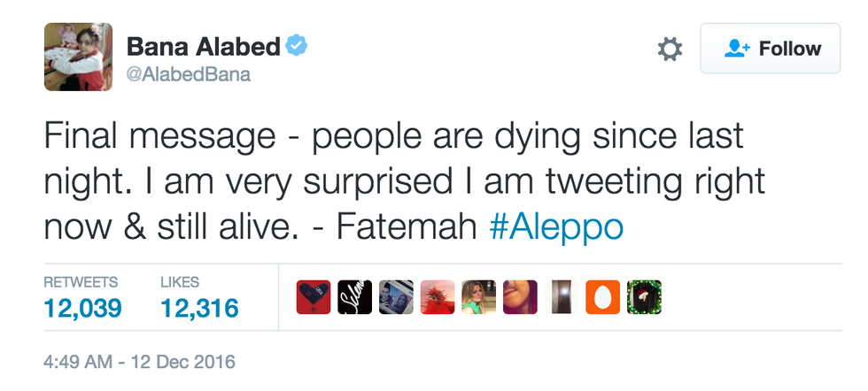The width and height of the screenshot is (868, 391).
Task: Click the @AlabedBana handle
Action: 189,74
